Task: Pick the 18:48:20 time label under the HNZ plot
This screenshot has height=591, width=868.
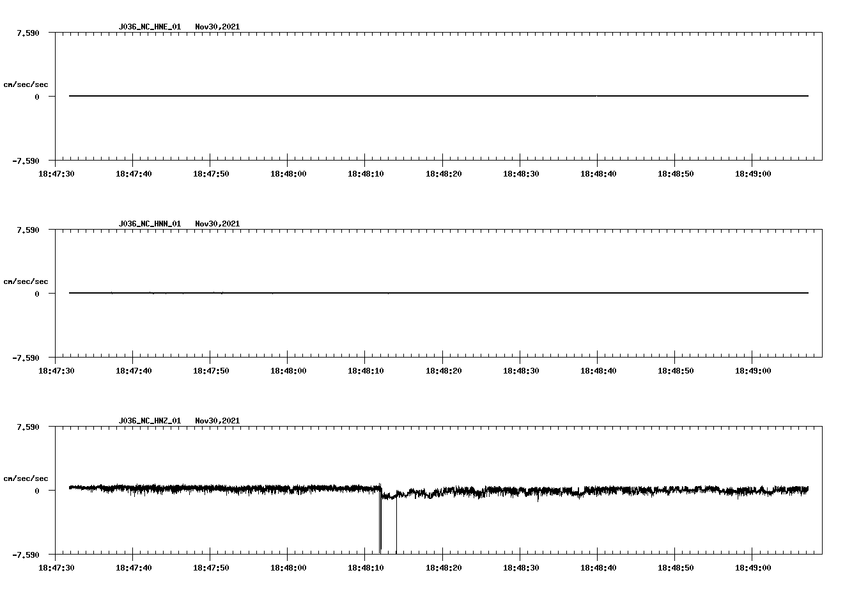Action: [x=442, y=567]
